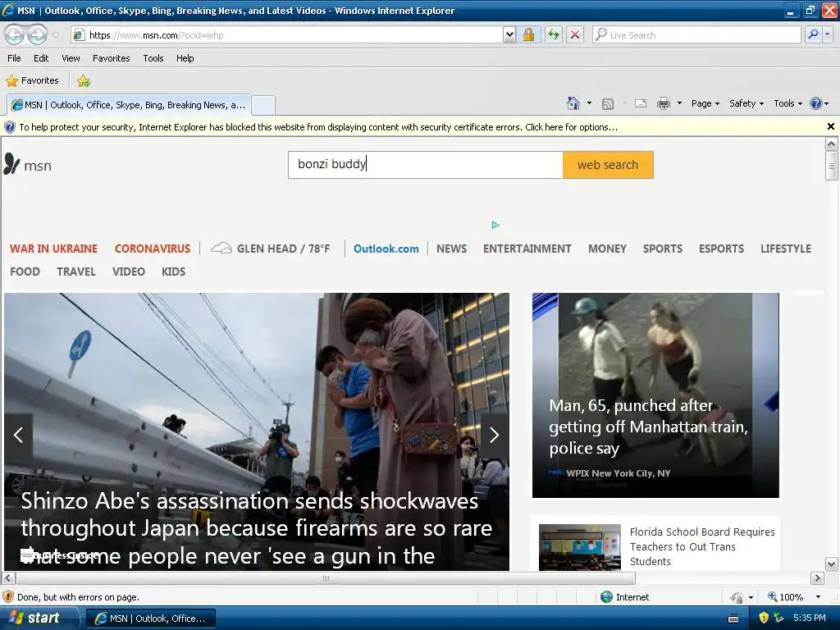The width and height of the screenshot is (840, 630).
Task: Click the bonzi buddy search field
Action: 426,164
